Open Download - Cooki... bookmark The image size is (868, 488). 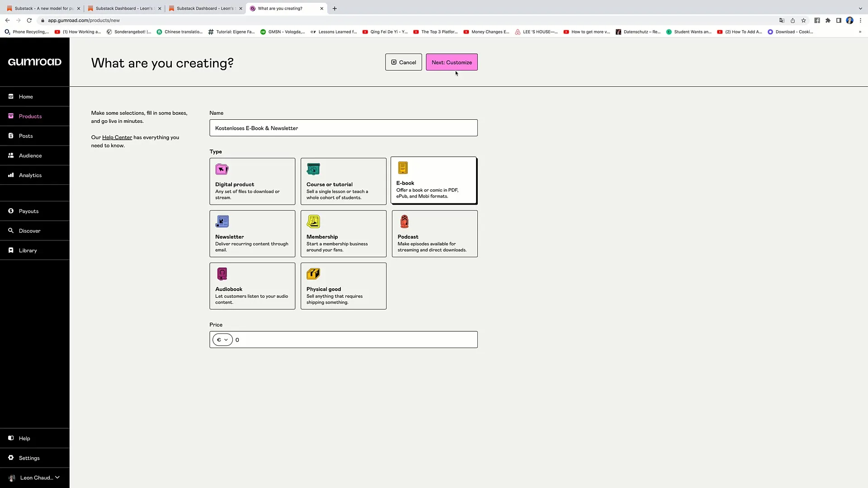(790, 32)
